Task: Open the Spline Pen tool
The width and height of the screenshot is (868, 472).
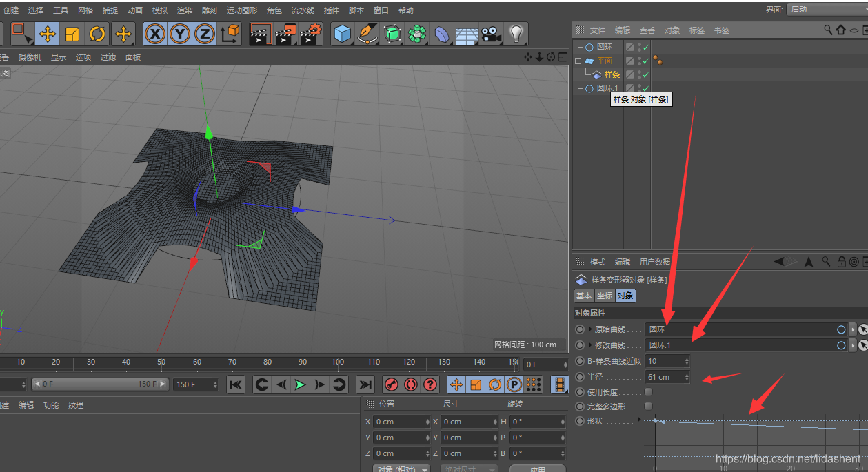Action: pyautogui.click(x=367, y=34)
